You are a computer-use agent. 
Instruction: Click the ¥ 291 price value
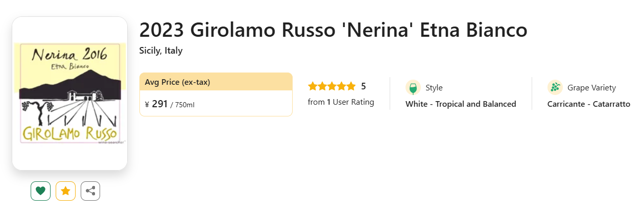pos(156,104)
